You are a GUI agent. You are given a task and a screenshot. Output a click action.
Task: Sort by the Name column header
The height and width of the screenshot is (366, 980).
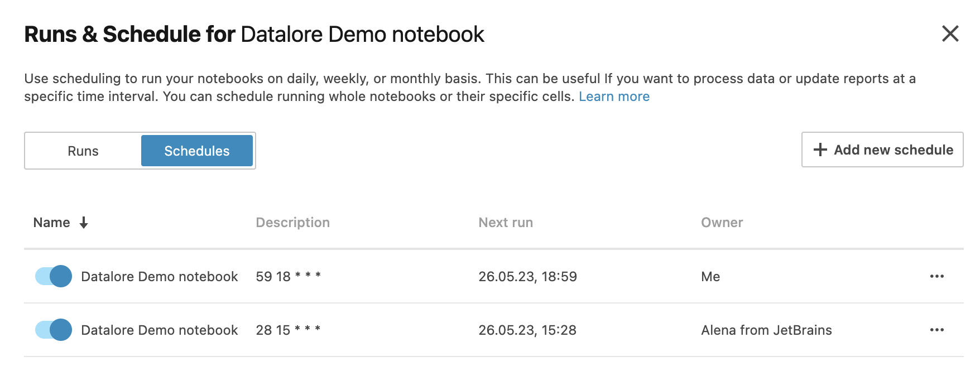[52, 223]
